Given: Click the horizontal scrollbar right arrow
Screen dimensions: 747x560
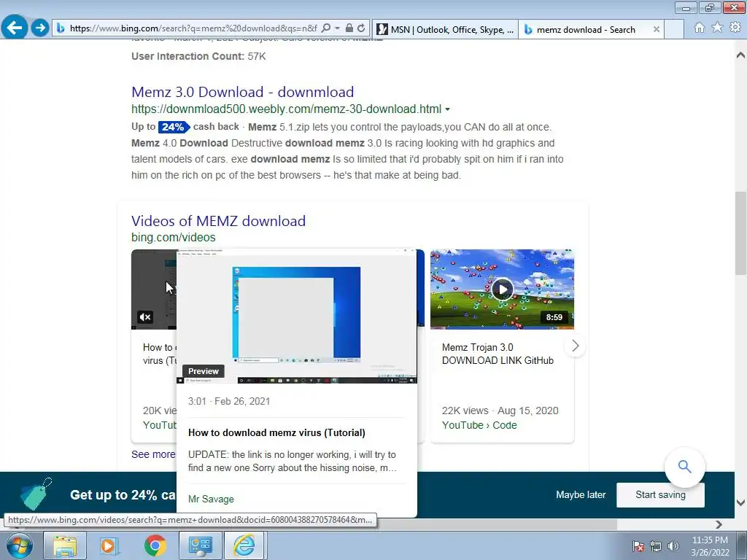Looking at the screenshot, I should coord(719,524).
